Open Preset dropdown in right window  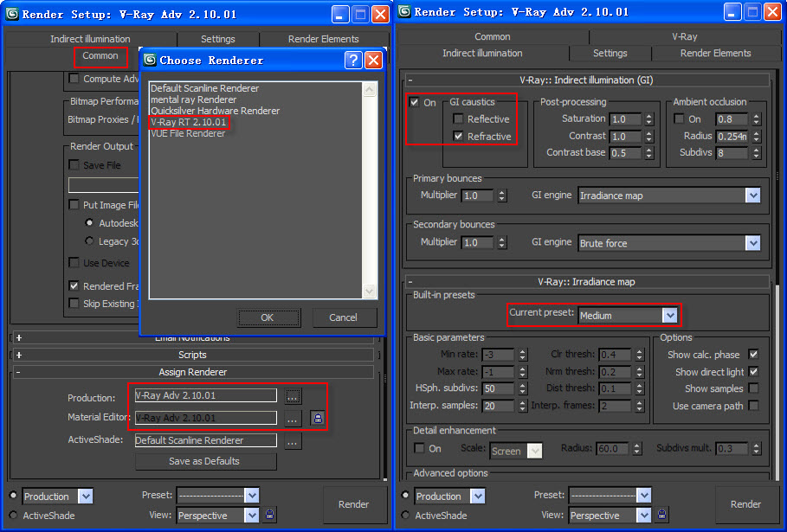[644, 496]
